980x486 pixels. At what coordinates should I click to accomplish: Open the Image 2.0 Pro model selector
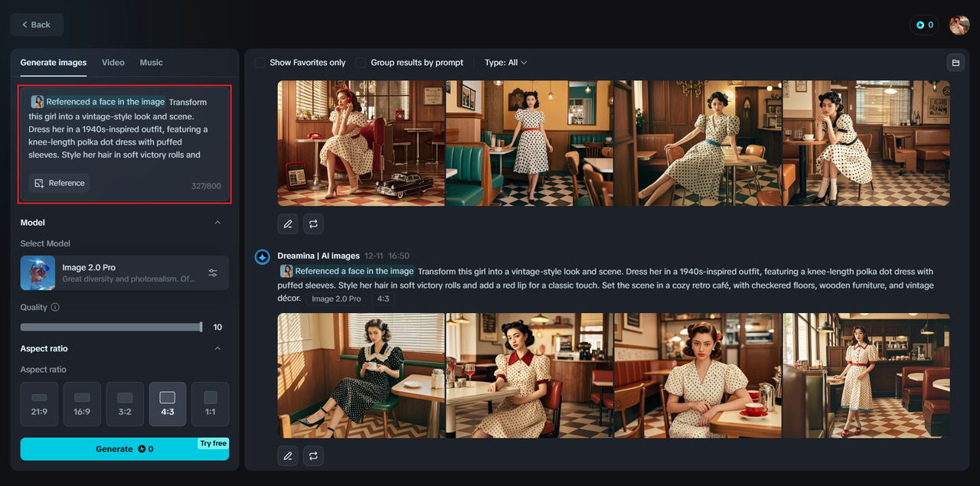point(125,272)
